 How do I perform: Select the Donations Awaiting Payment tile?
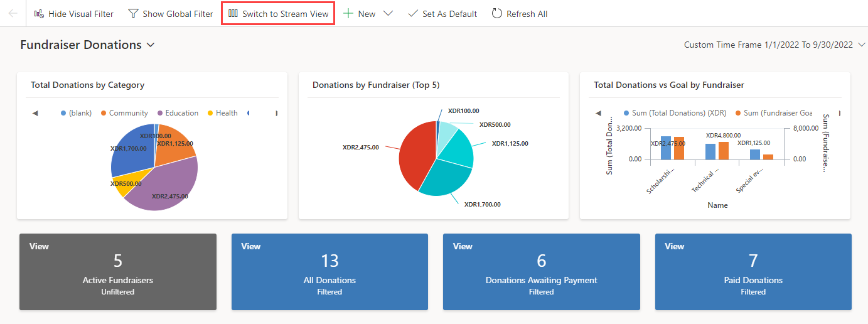pos(541,272)
